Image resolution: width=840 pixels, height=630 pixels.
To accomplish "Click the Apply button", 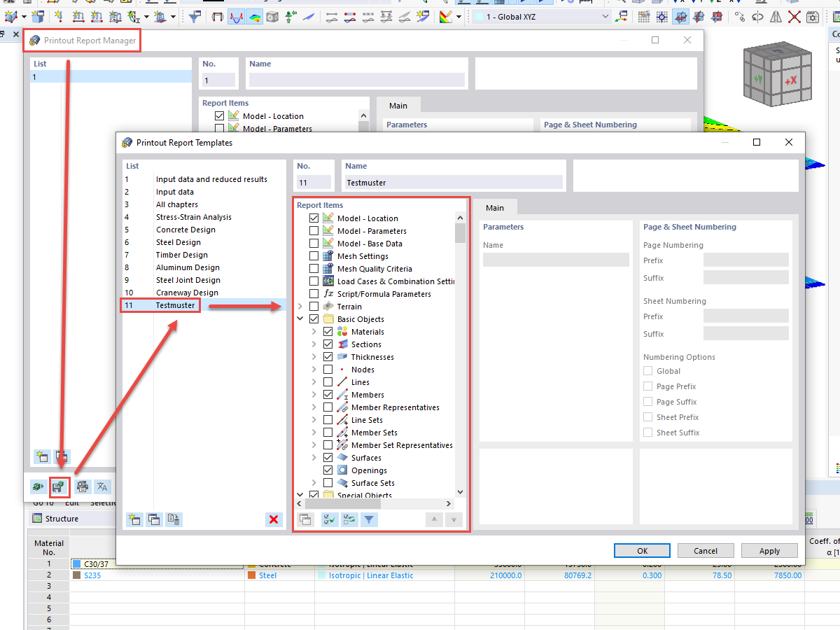I will (769, 550).
